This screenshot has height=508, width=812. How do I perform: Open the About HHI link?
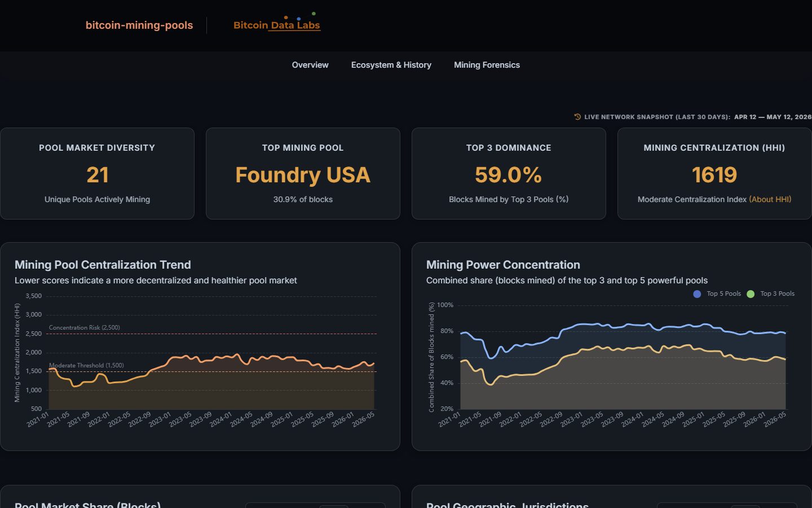click(x=770, y=199)
